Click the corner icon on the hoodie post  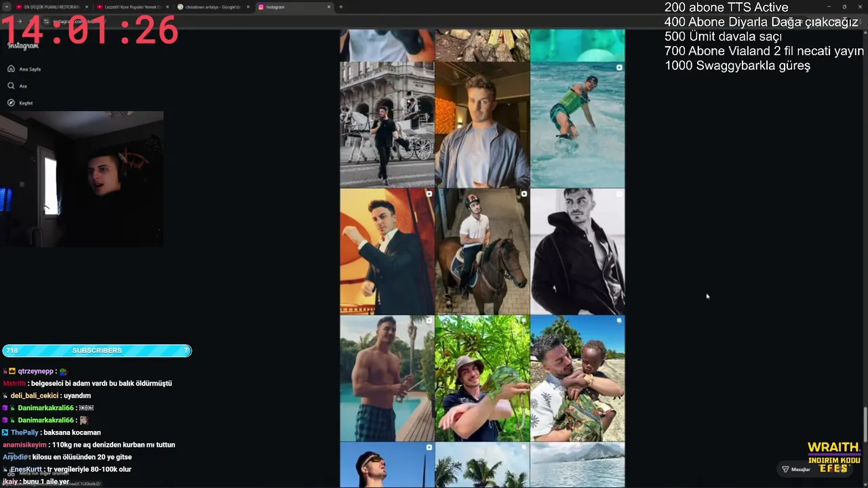(619, 194)
